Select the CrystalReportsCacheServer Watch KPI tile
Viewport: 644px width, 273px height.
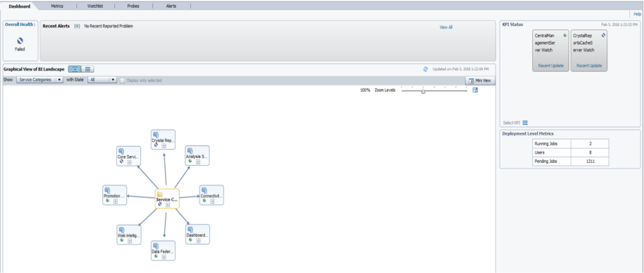point(589,51)
